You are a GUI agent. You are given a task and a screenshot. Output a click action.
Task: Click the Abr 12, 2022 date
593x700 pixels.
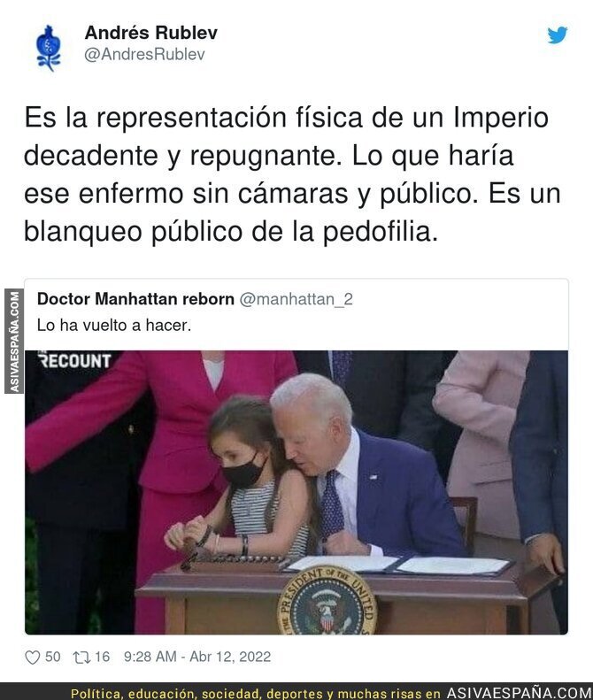click(x=230, y=657)
